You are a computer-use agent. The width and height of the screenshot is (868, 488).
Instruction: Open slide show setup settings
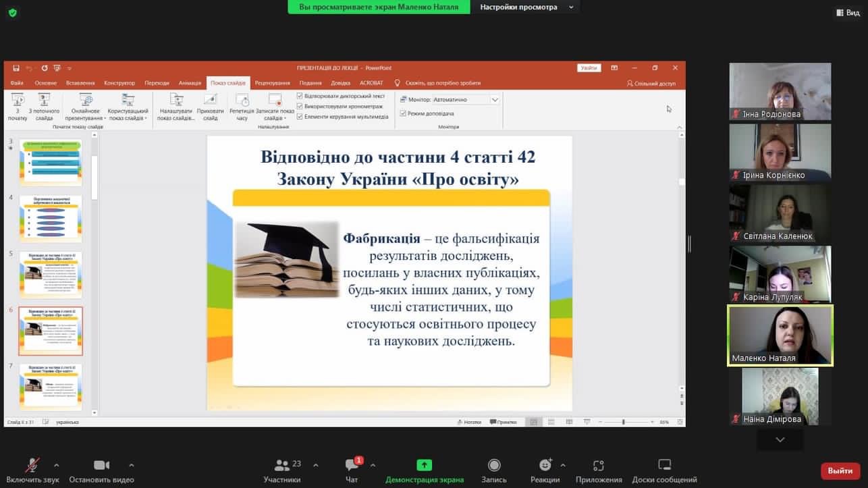[176, 107]
